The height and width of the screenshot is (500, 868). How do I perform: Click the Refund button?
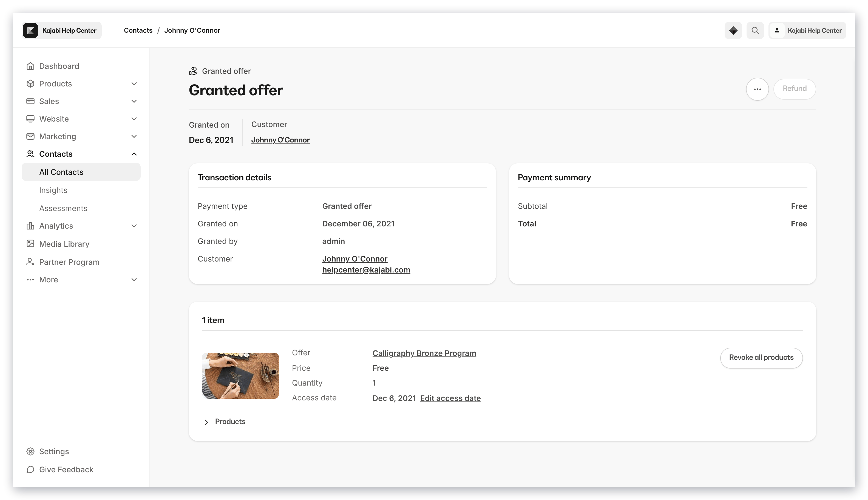point(794,89)
